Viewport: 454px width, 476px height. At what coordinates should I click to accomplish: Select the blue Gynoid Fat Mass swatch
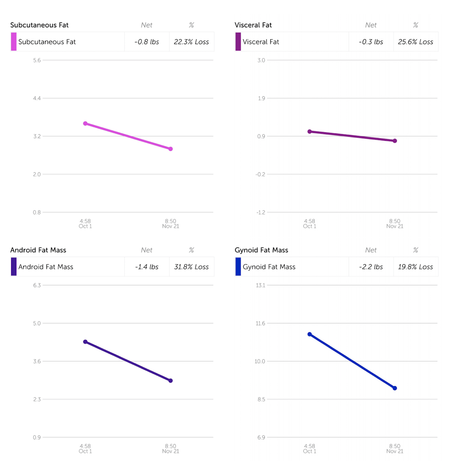(238, 267)
